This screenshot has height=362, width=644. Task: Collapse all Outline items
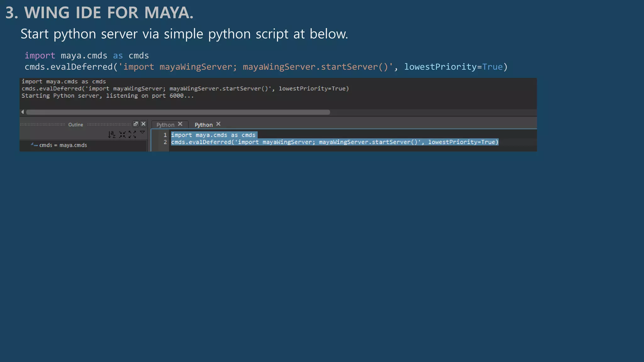pyautogui.click(x=122, y=134)
